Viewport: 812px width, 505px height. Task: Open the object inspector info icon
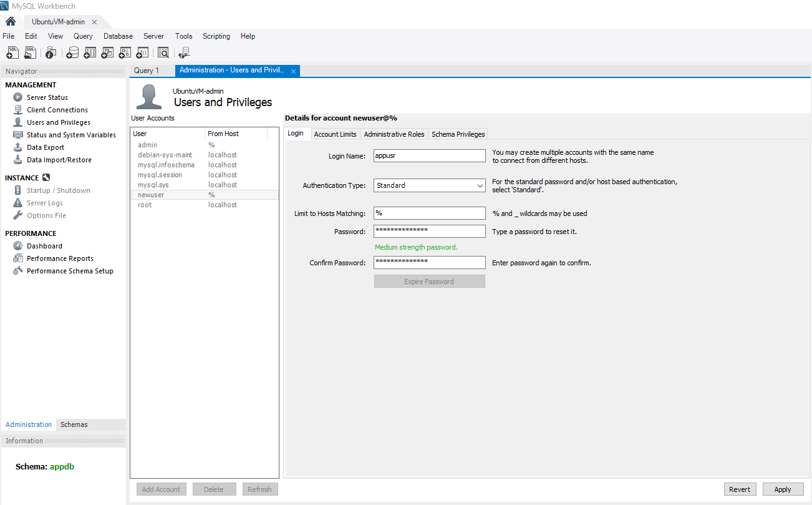51,53
